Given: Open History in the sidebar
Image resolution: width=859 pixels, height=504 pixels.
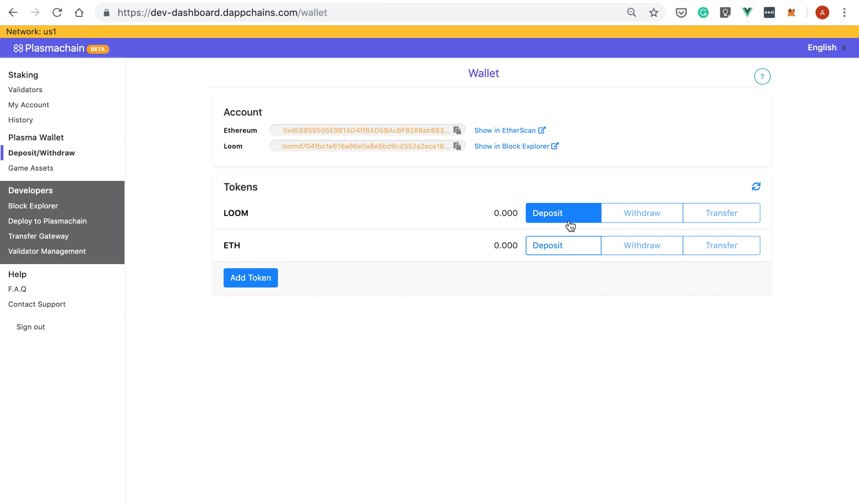Looking at the screenshot, I should pyautogui.click(x=21, y=120).
